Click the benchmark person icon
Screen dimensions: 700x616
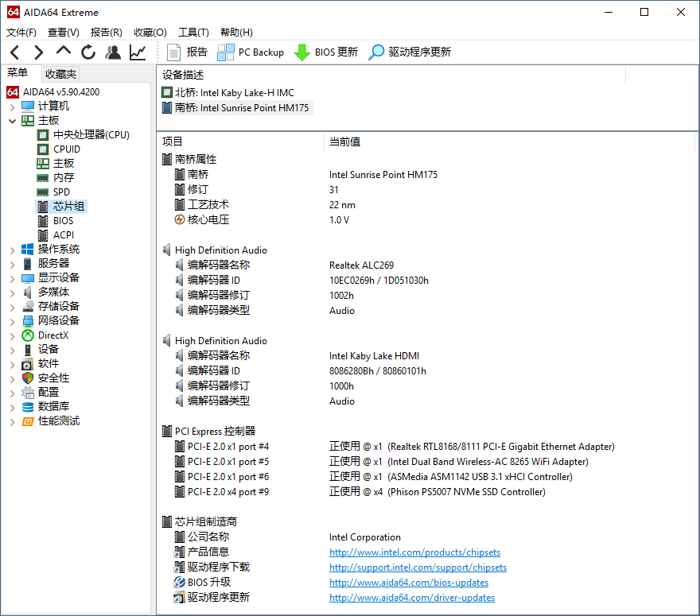tap(112, 52)
